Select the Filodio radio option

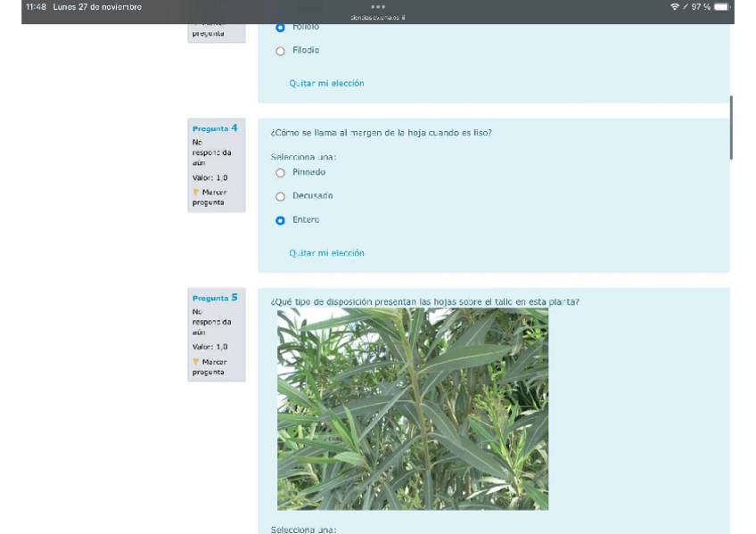(280, 51)
